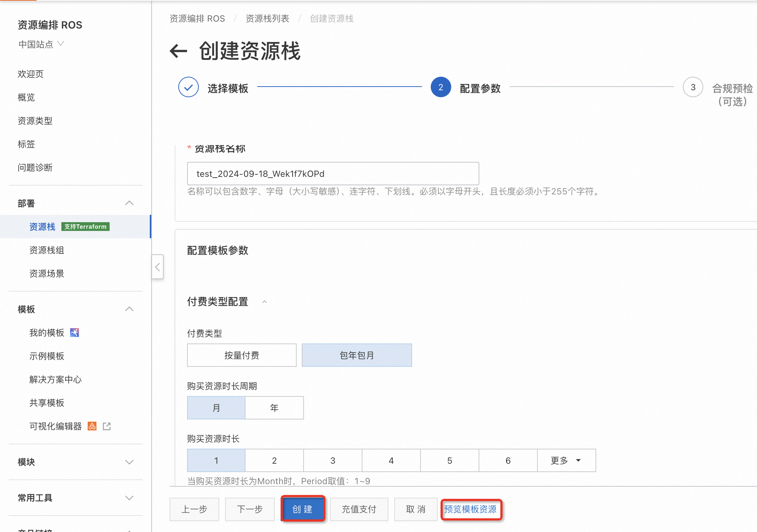Open 可视化编辑器 in the sidebar
The width and height of the screenshot is (757, 532).
[56, 426]
